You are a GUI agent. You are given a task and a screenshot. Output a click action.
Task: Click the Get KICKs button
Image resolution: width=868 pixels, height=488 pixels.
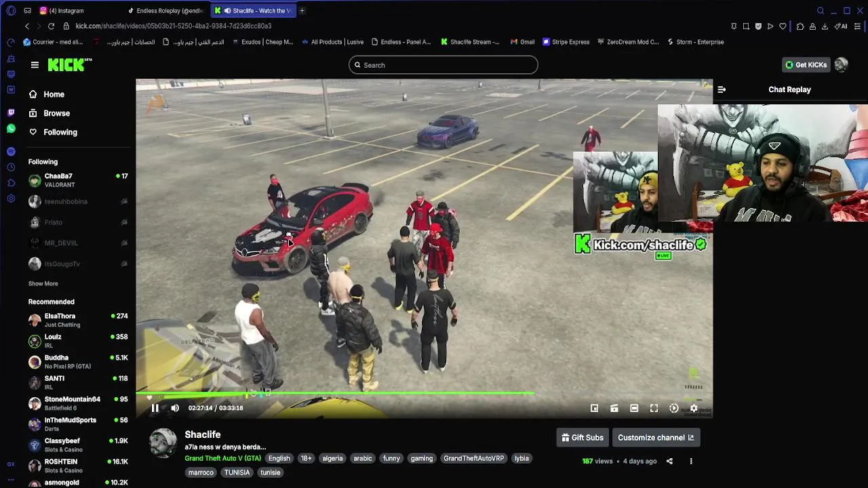(x=806, y=65)
